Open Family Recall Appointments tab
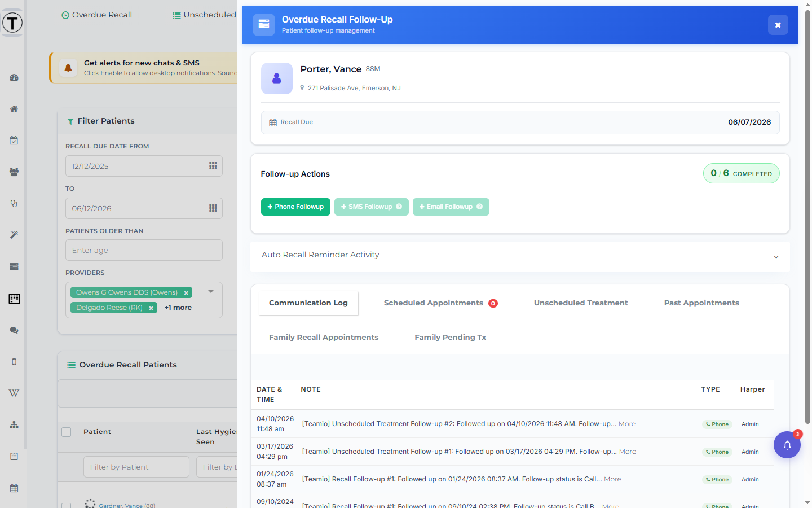Viewport: 812px width, 508px height. pyautogui.click(x=324, y=338)
